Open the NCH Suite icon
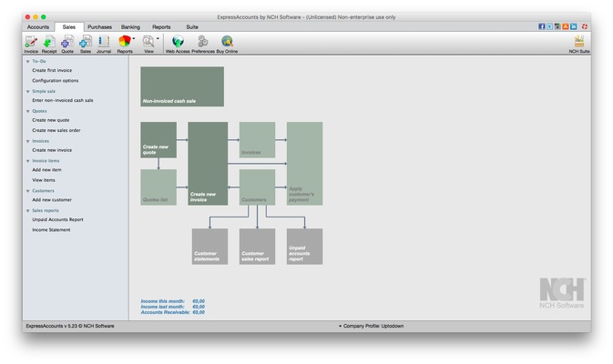 tap(578, 43)
